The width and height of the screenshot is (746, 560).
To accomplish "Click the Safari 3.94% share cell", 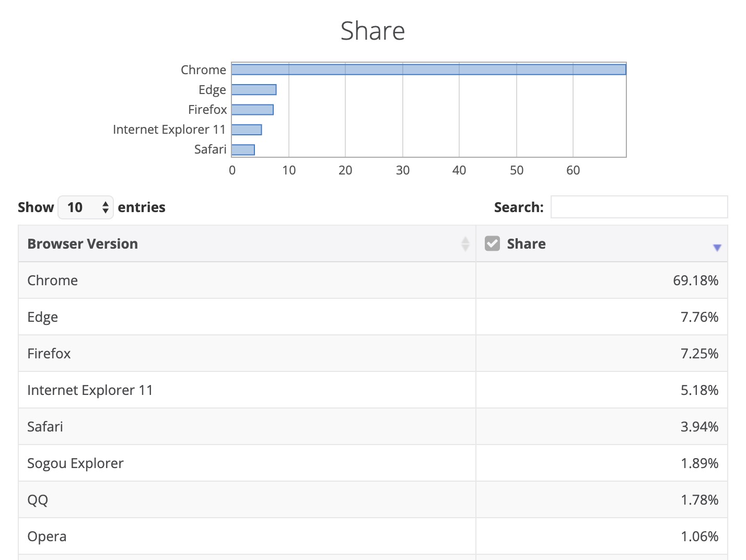I will click(699, 427).
